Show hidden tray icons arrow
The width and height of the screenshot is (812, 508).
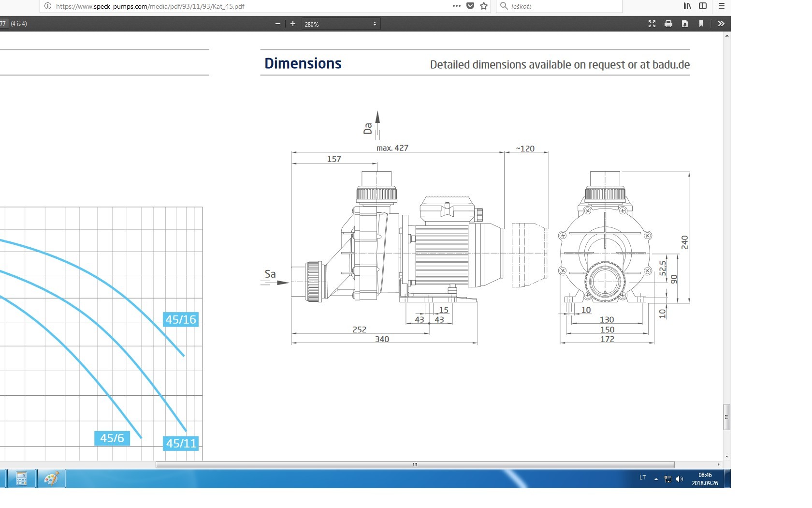tap(656, 479)
